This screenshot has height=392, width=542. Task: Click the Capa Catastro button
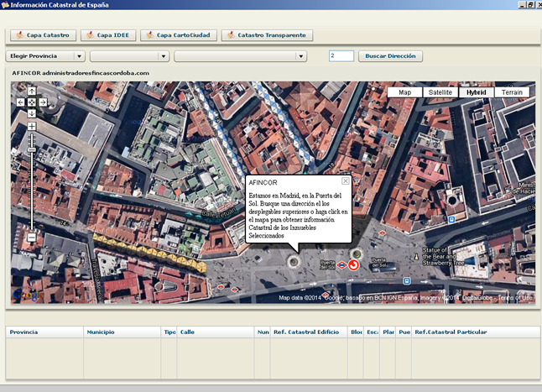43,35
